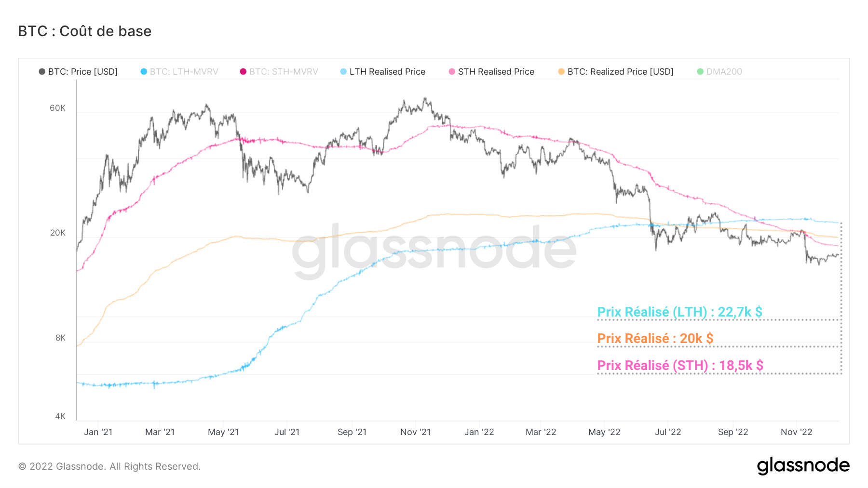Click the Prix Réalisé (LTH) 22,7k annotation
Viewport: 868px width, 488px height.
[679, 312]
